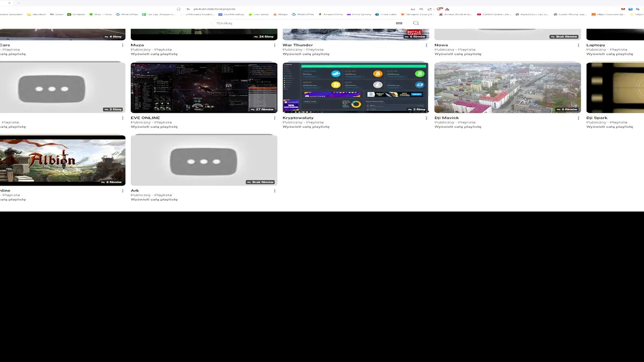Open the Prime Gaming bookmark
The width and height of the screenshot is (644, 362).
(x=359, y=15)
